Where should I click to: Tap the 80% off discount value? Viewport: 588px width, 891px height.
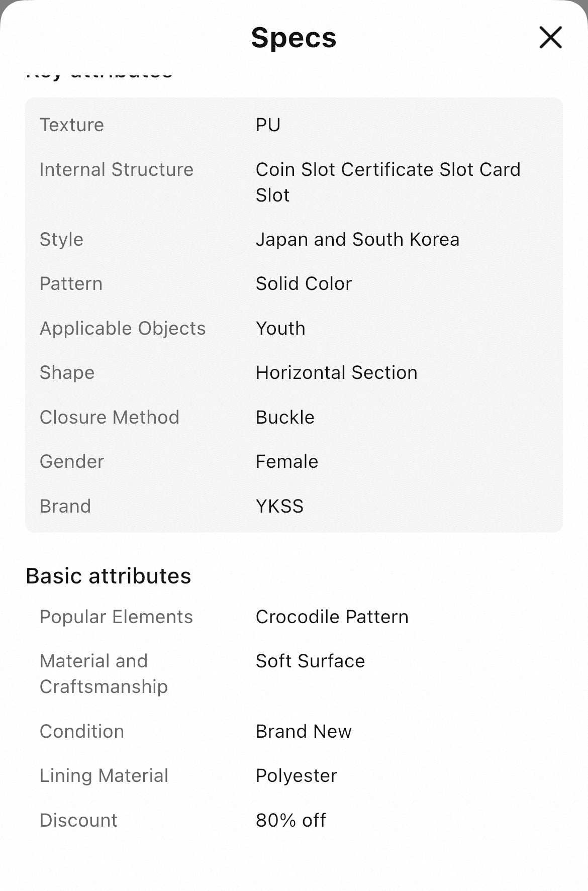pos(290,820)
